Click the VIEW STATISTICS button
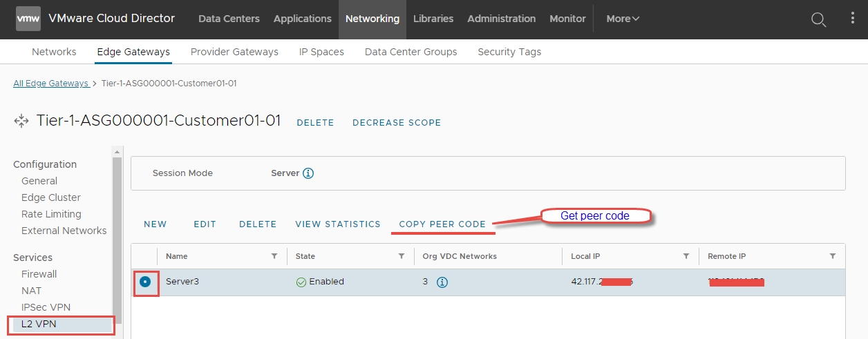The width and height of the screenshot is (868, 339). pos(338,224)
